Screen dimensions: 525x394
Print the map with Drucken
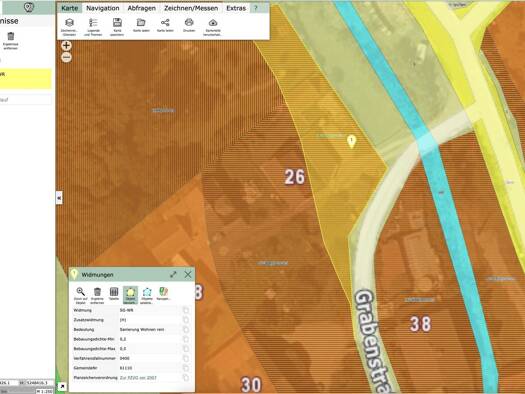(189, 25)
